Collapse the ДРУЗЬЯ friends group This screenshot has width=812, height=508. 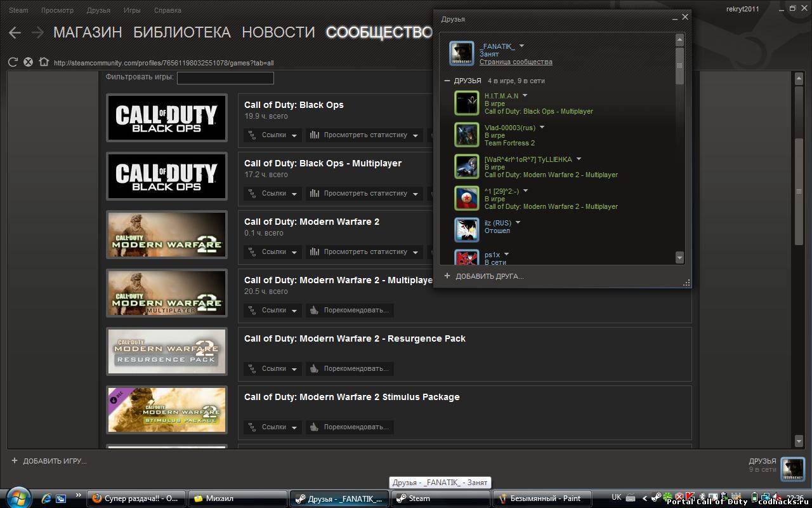click(447, 81)
